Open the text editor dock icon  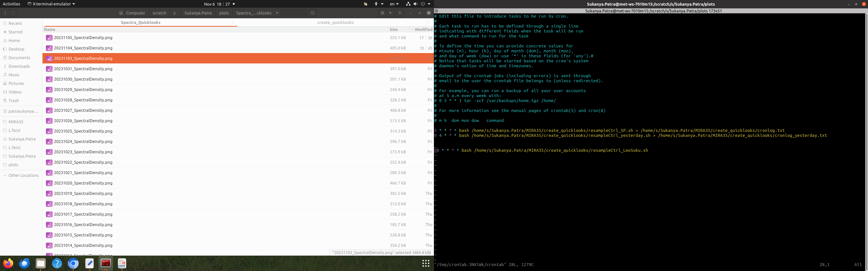(x=89, y=263)
